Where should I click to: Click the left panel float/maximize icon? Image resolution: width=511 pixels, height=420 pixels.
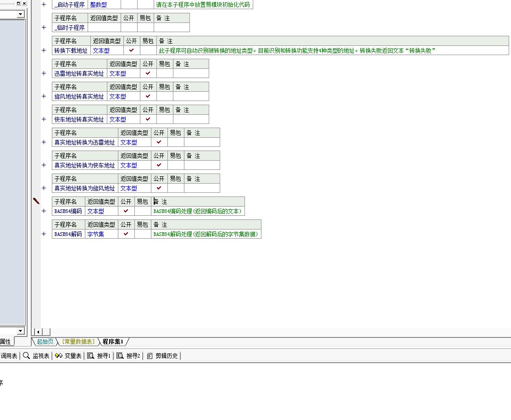(18, 3)
